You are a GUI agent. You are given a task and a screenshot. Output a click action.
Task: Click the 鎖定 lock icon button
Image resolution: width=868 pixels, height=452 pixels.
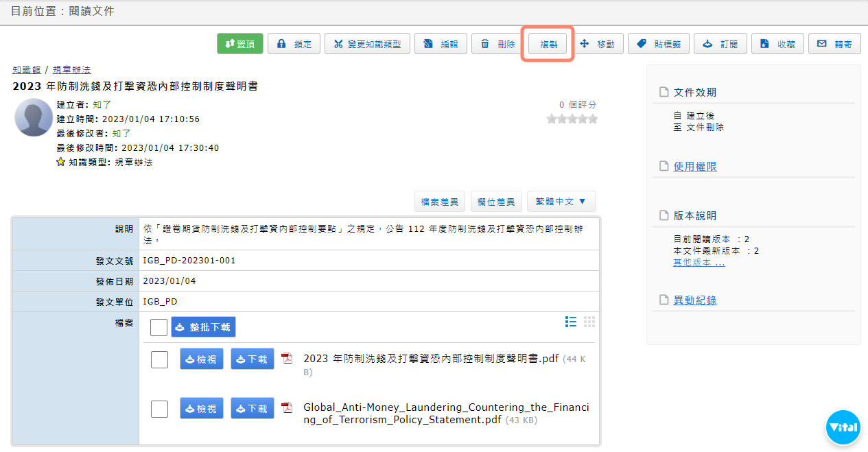pyautogui.click(x=293, y=44)
